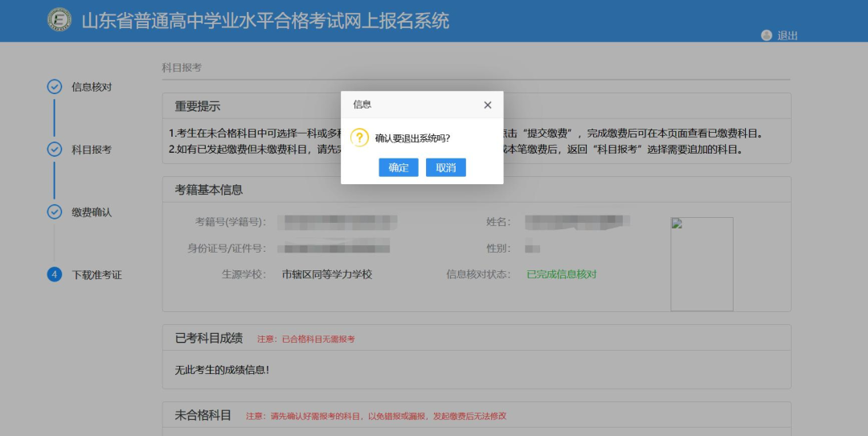Click the 无此考生的成绩信息! message
Image resolution: width=868 pixels, height=436 pixels.
pyautogui.click(x=222, y=370)
